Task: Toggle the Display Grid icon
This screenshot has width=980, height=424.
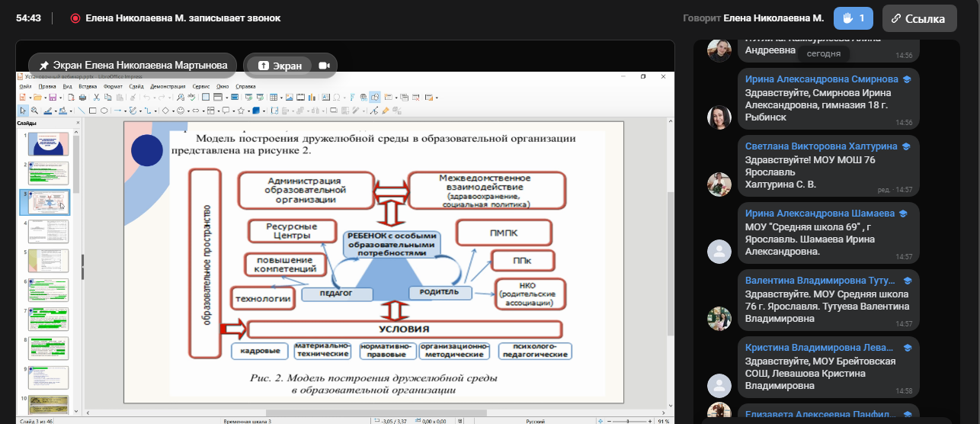Action: tap(206, 98)
